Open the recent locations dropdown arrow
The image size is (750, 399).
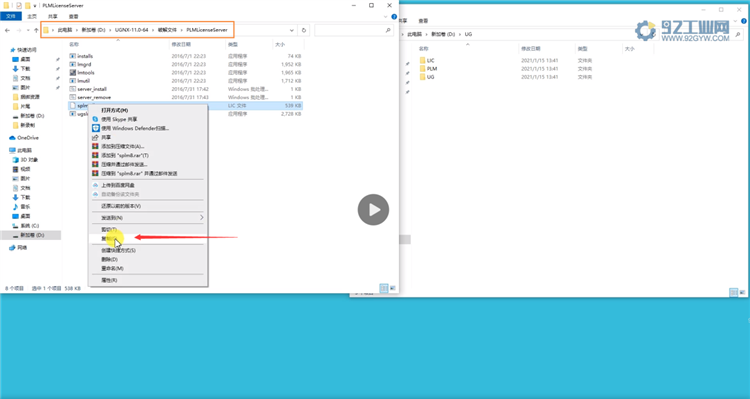28,30
